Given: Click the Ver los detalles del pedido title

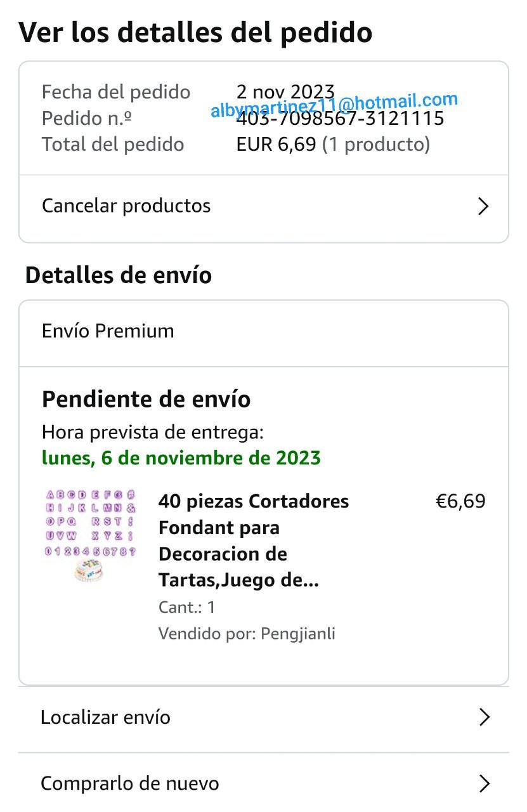Looking at the screenshot, I should pyautogui.click(x=195, y=32).
